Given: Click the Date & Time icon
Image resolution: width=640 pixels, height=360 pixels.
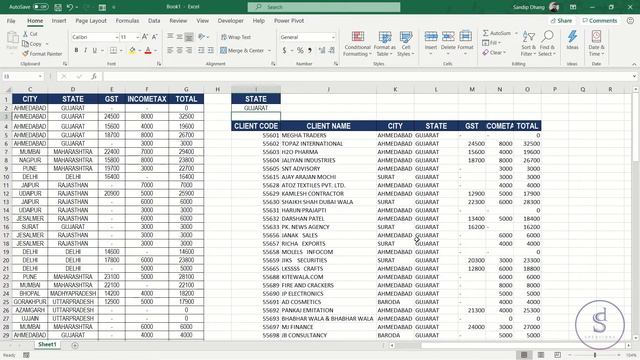Looking at the screenshot, I should click(596, 37).
